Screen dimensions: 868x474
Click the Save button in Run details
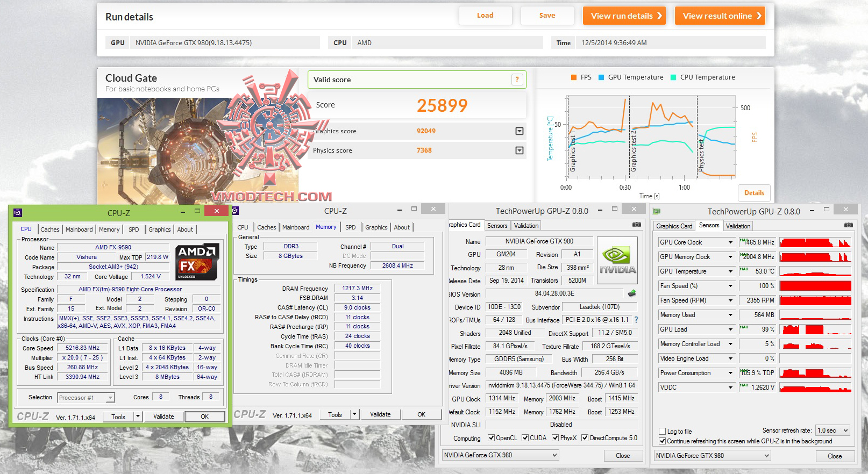pos(547,16)
